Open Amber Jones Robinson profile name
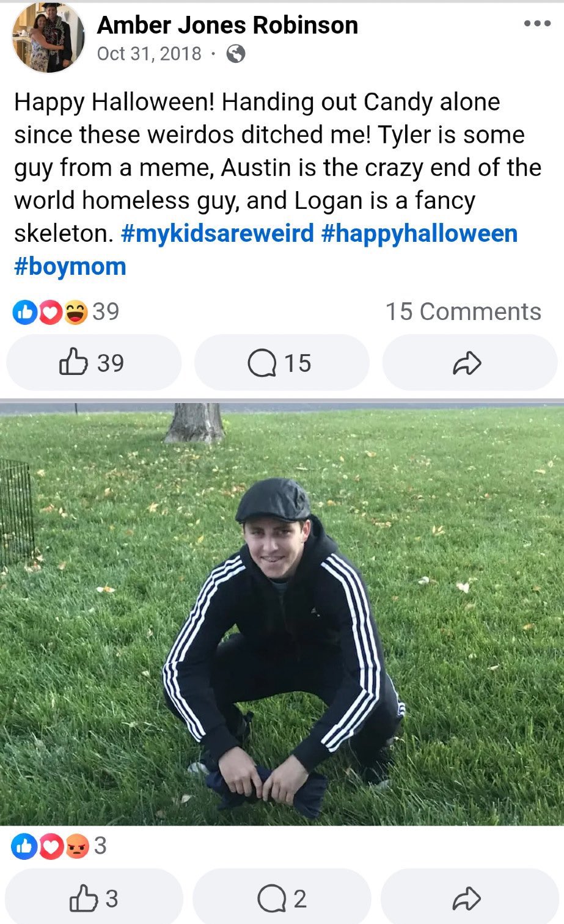 [x=227, y=25]
